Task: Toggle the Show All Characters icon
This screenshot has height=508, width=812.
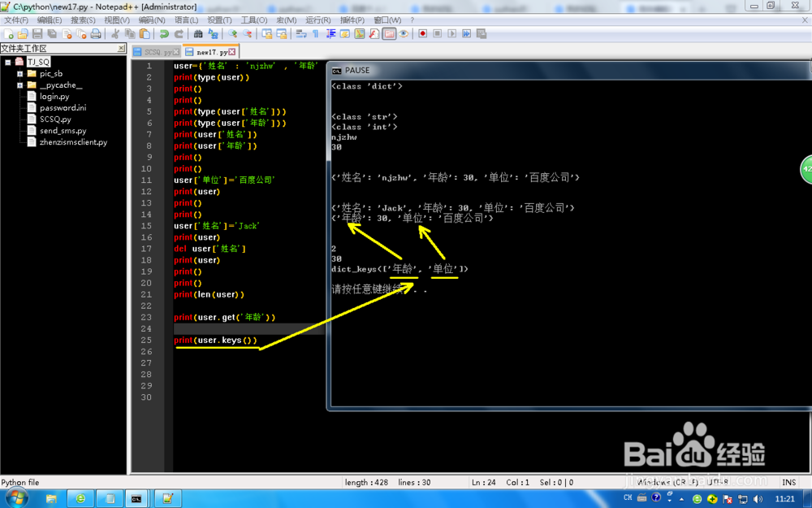Action: point(315,34)
